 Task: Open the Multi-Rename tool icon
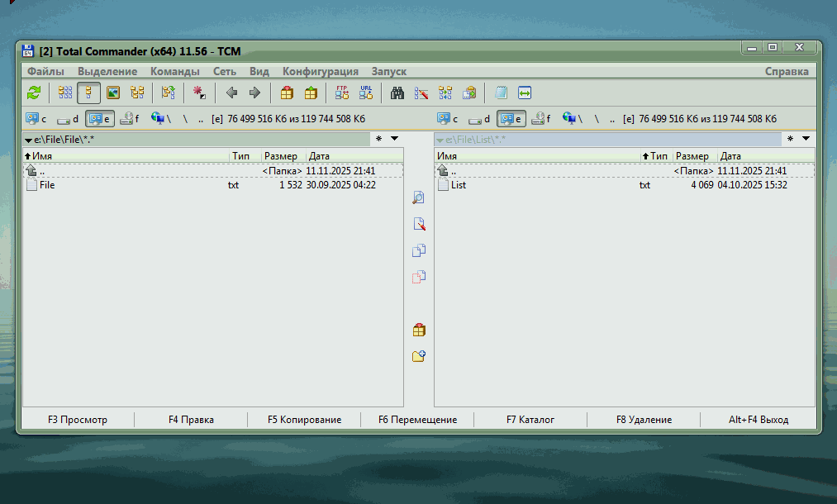point(421,93)
